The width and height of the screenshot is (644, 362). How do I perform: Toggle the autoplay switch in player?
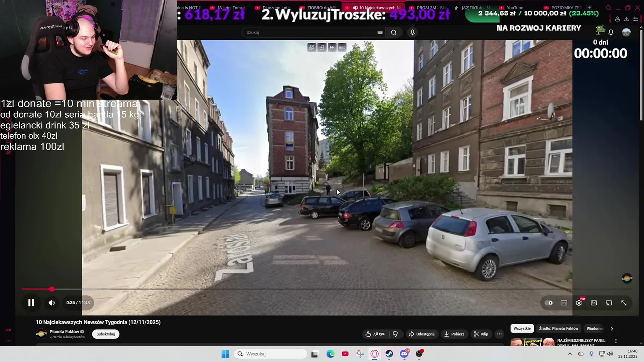point(549,303)
